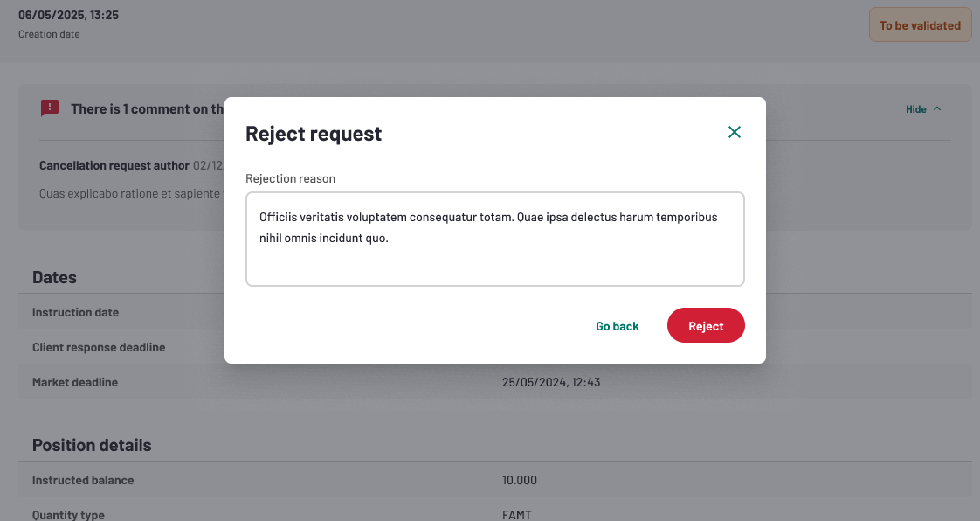Select the Instruction date row
Viewport: 980px width, 521px height.
click(x=495, y=312)
